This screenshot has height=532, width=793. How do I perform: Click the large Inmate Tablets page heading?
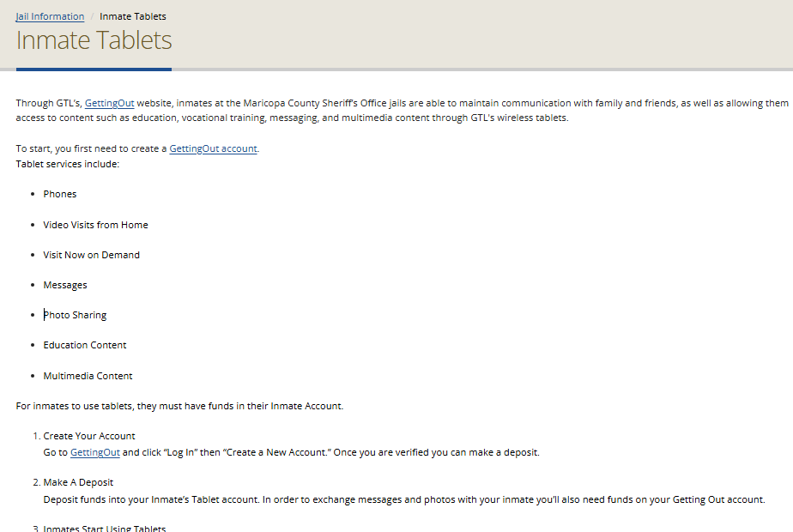[94, 40]
